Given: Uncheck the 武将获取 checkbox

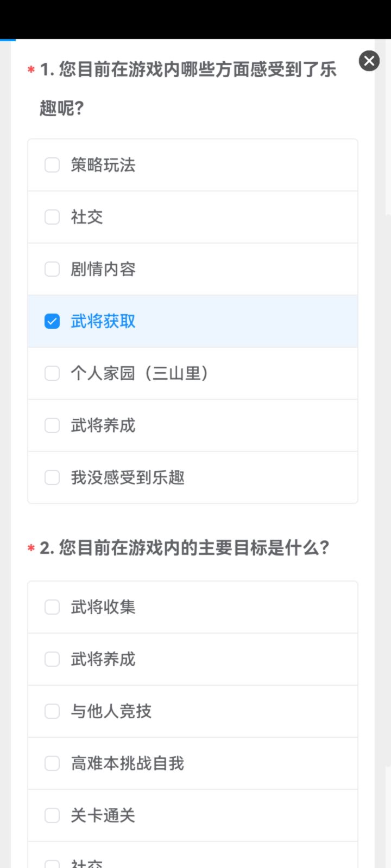Looking at the screenshot, I should pos(52,321).
